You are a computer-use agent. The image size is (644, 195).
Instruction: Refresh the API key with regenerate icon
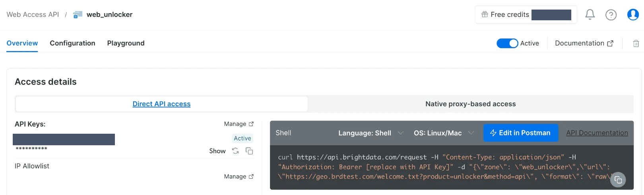coord(235,151)
